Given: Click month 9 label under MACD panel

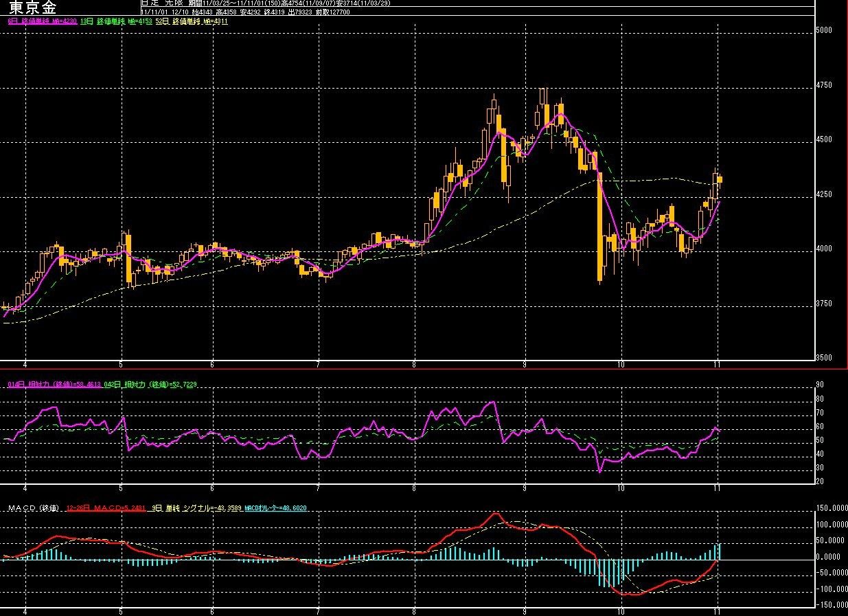Looking at the screenshot, I should 525,611.
